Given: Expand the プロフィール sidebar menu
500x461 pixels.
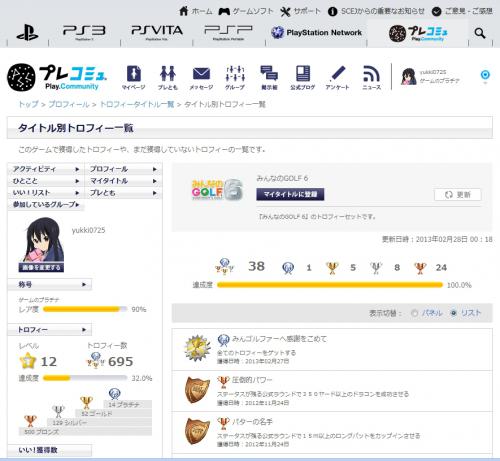Looking at the screenshot, I should point(124,169).
